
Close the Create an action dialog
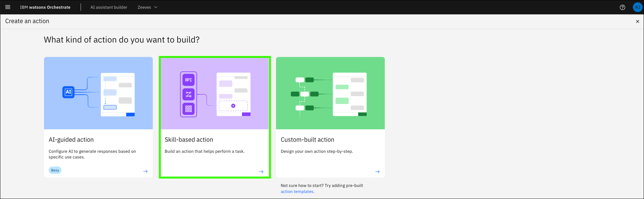637,21
